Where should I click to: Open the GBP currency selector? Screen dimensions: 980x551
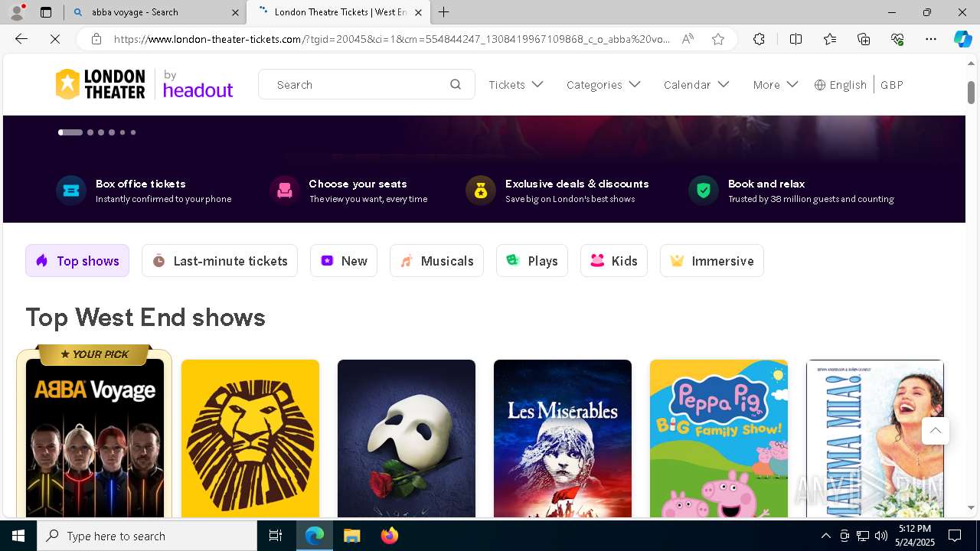tap(892, 85)
